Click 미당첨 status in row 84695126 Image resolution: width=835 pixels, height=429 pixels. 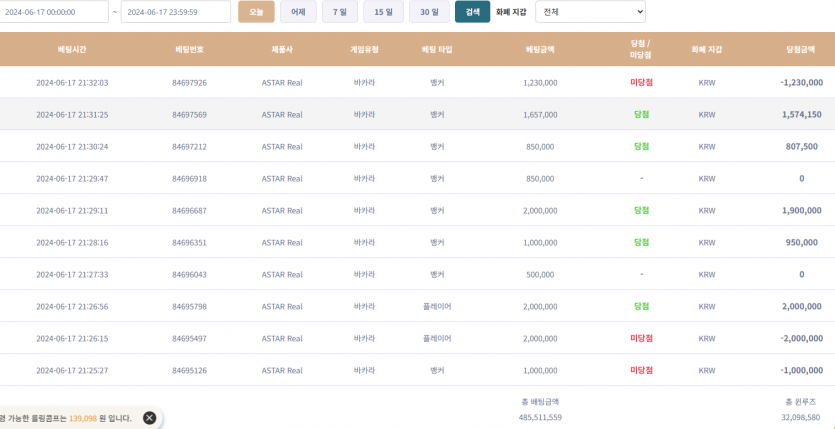tap(641, 370)
